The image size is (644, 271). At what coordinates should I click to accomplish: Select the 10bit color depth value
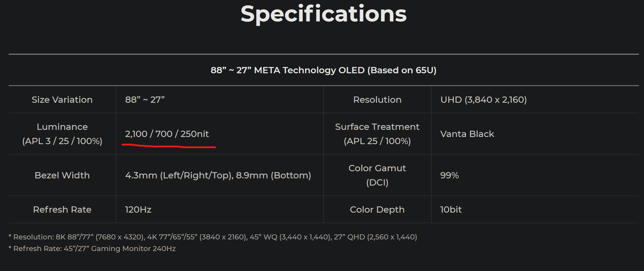coord(451,210)
